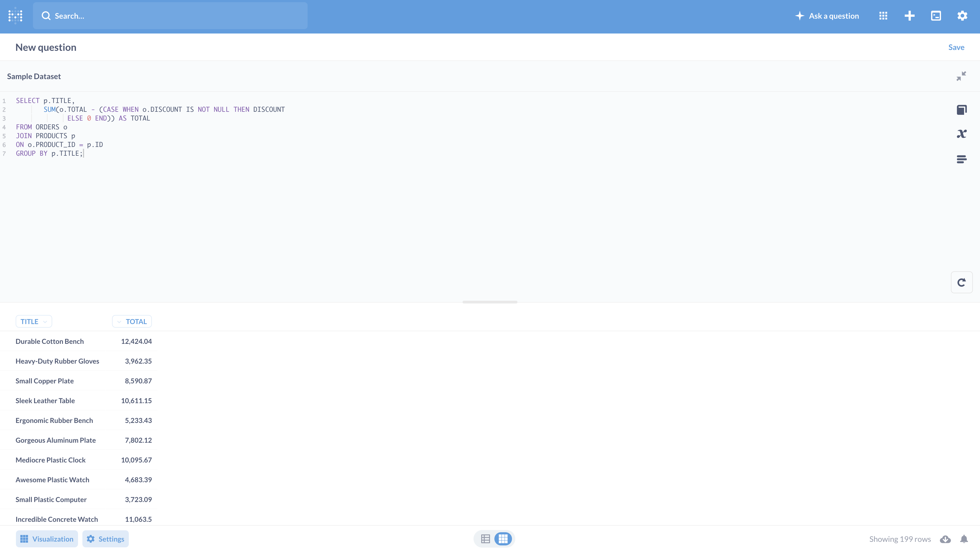Place cursor on GROUP BY p.TITLE line
This screenshot has height=552, width=980.
[49, 153]
